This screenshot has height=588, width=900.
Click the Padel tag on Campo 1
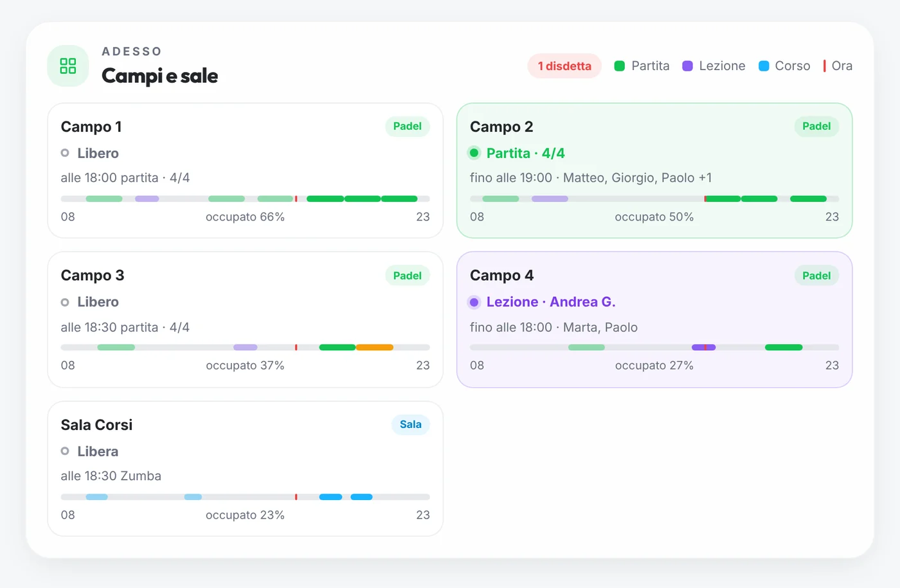[x=408, y=127]
